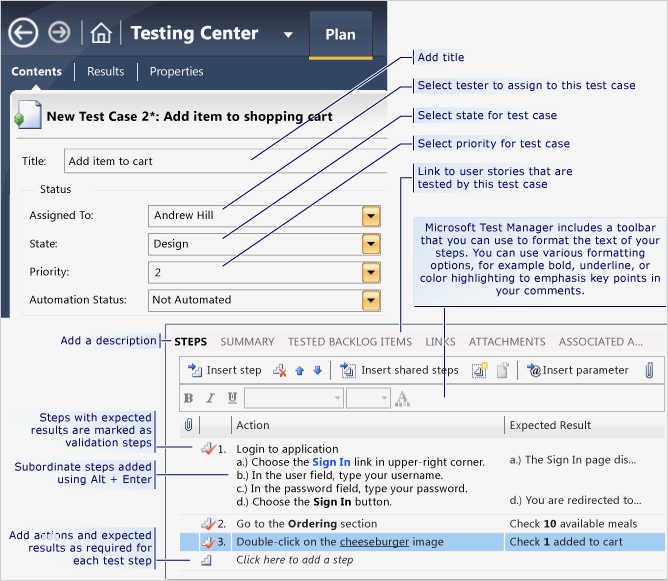Click here to add a step
The height and width of the screenshot is (581, 668).
295,560
